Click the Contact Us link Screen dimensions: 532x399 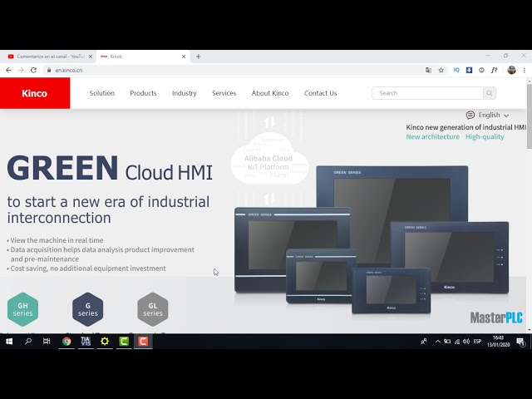[x=320, y=93]
